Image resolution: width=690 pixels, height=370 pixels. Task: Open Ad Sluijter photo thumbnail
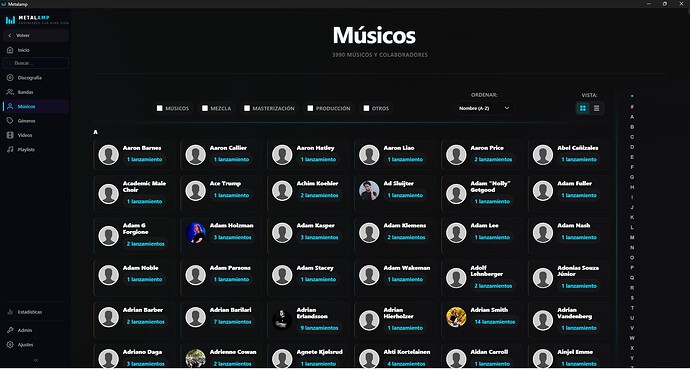(x=369, y=190)
